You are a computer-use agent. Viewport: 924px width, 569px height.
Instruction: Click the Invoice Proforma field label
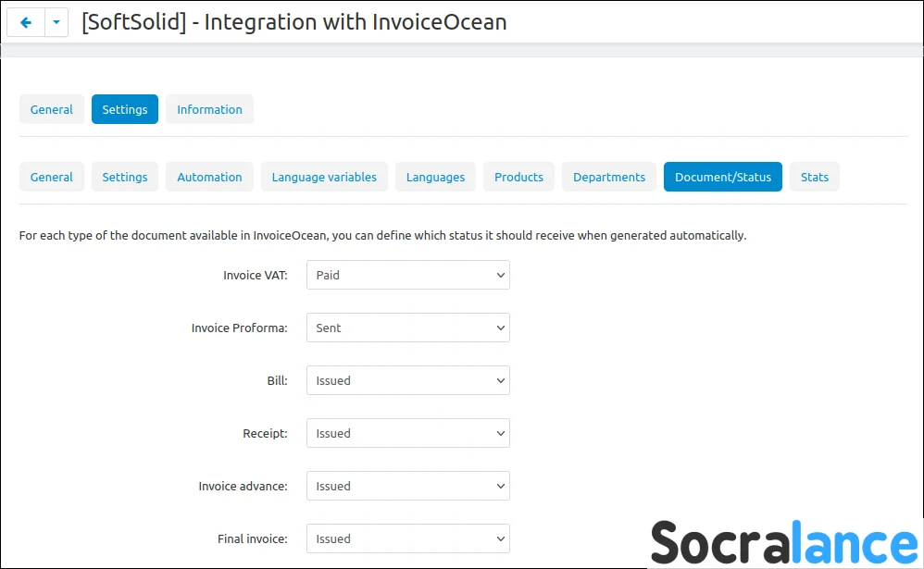(239, 328)
